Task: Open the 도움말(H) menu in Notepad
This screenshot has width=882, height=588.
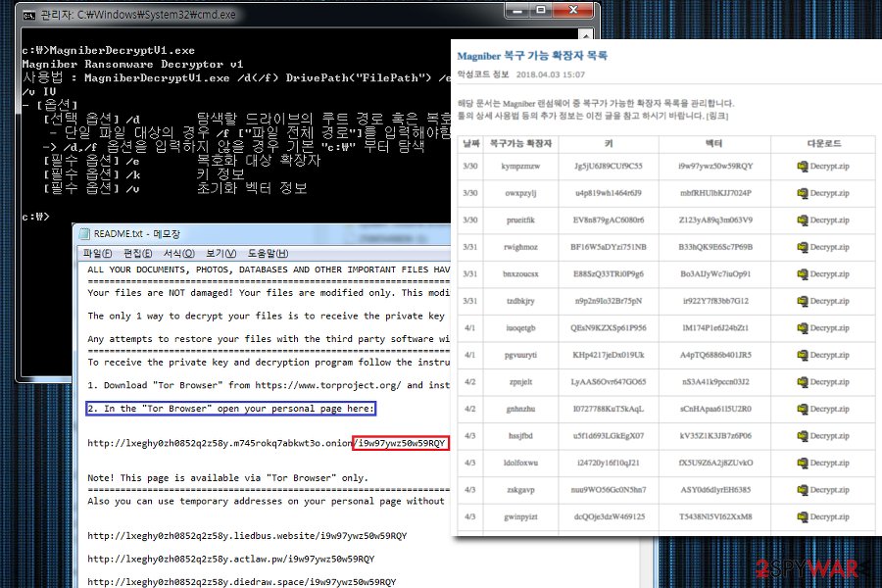Action: pos(268,253)
